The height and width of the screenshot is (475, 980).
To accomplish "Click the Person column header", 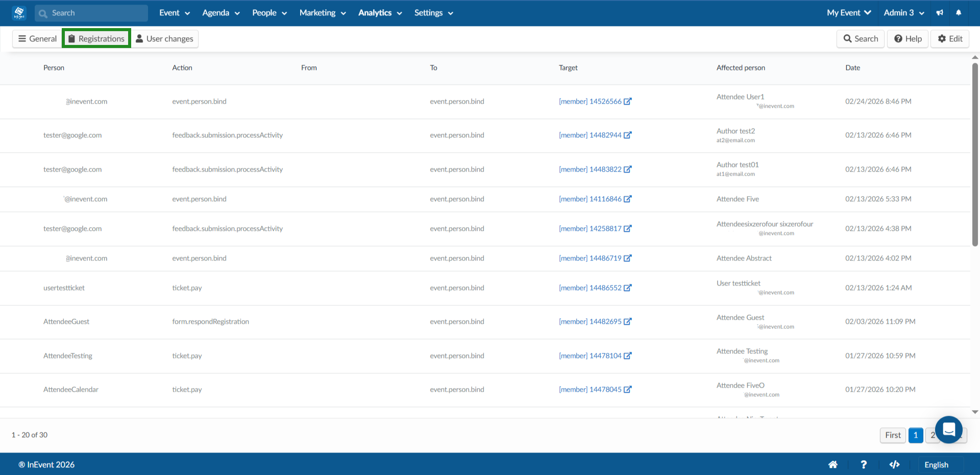I will point(54,67).
